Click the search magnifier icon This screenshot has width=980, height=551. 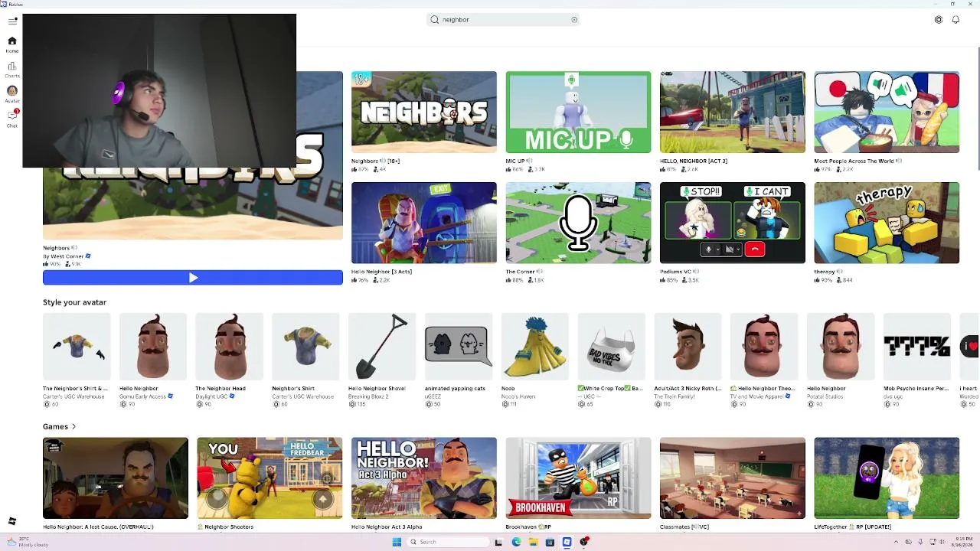(435, 20)
